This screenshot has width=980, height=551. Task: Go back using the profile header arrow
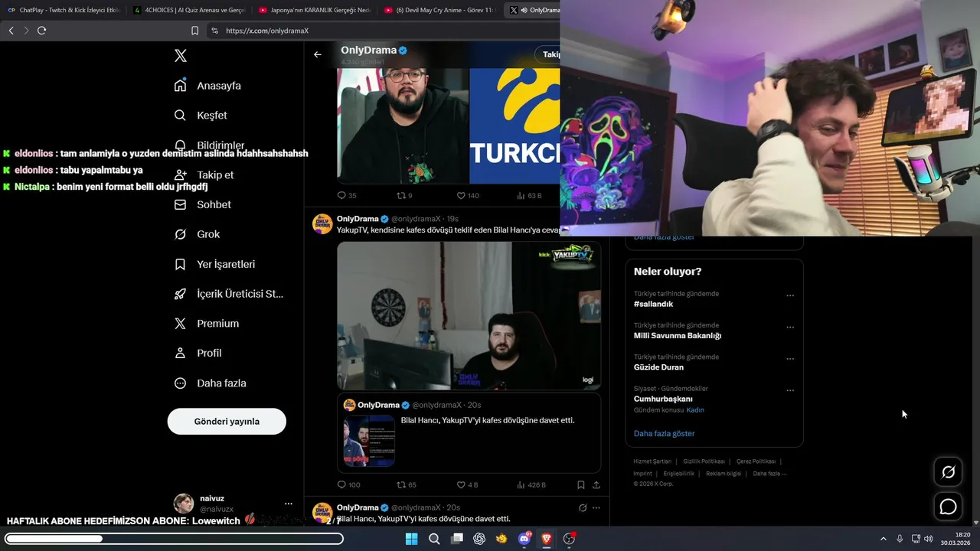[318, 54]
